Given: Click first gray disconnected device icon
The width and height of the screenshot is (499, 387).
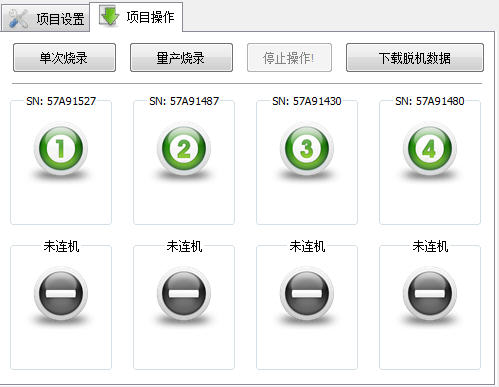Looking at the screenshot, I should point(61,293).
